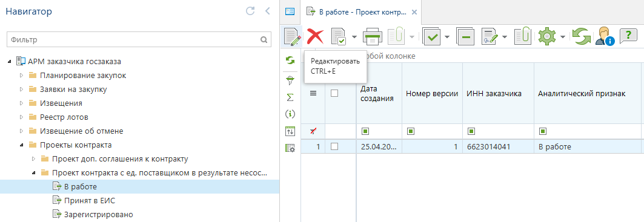Click the table settings gear icon
This screenshot has height=222, width=644.
pyautogui.click(x=290, y=148)
